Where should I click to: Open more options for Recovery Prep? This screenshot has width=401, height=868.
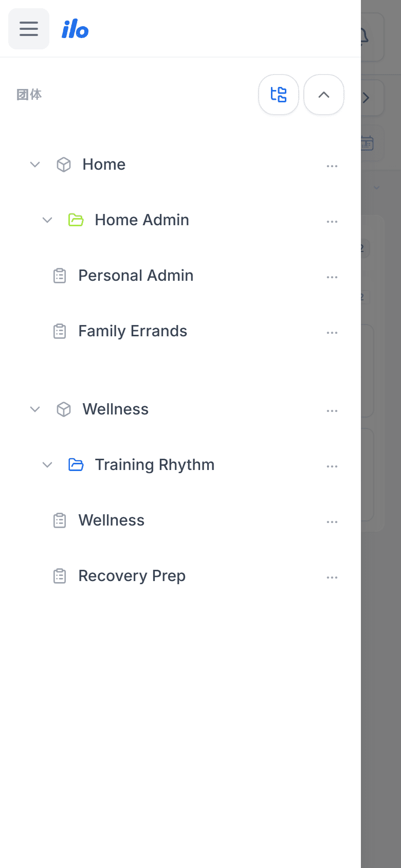(x=332, y=577)
